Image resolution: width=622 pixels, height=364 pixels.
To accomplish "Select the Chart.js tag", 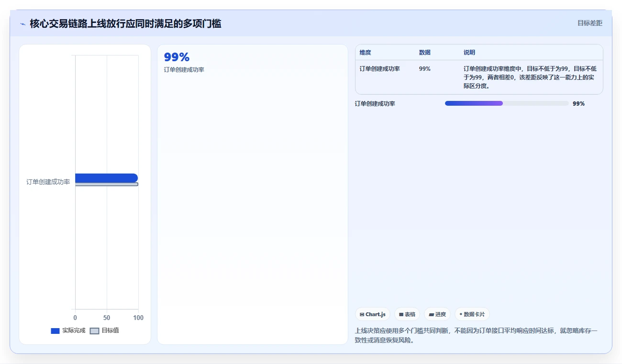I will [x=373, y=314].
